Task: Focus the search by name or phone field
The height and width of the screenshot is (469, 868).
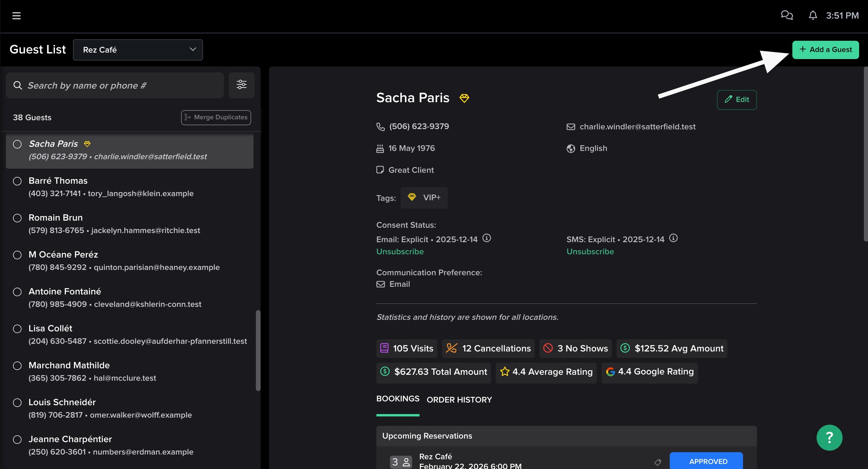Action: click(x=115, y=86)
